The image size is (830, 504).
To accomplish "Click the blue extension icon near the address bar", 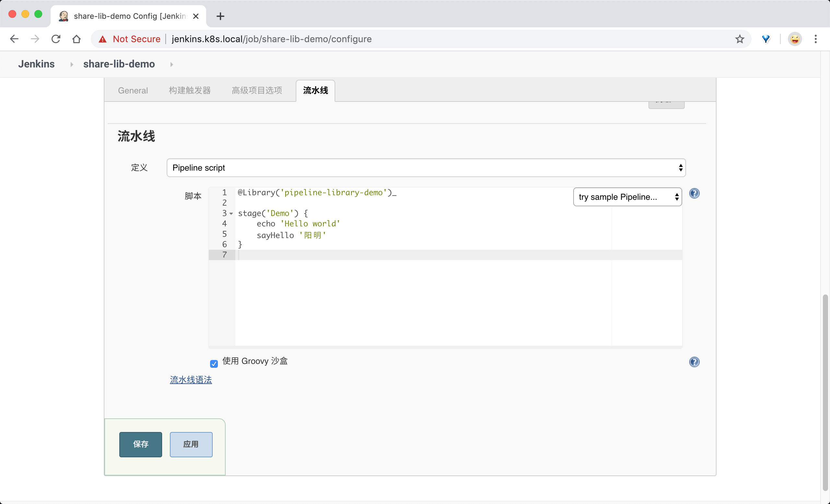I will (x=766, y=39).
